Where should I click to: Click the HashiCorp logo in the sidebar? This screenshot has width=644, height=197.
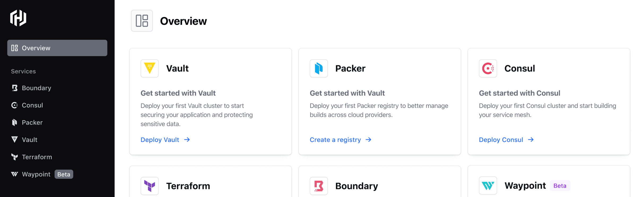[18, 18]
